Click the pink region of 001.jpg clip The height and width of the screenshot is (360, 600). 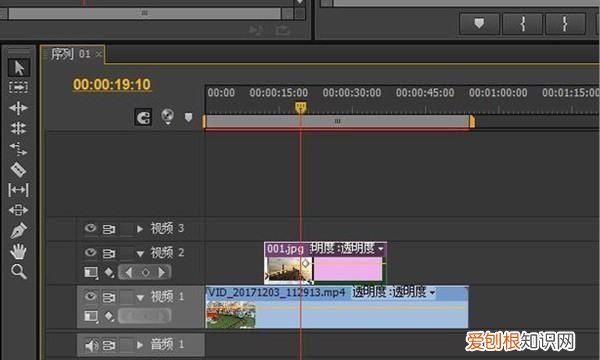pos(347,269)
